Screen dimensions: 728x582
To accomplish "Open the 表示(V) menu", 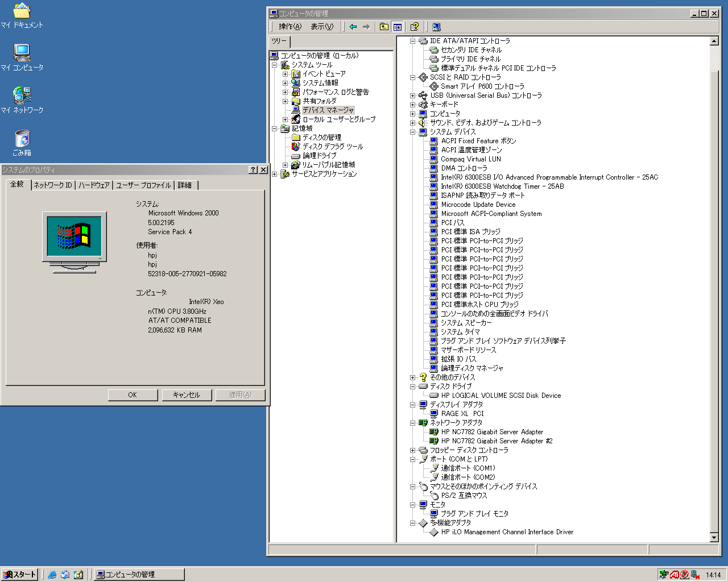I will pyautogui.click(x=322, y=27).
